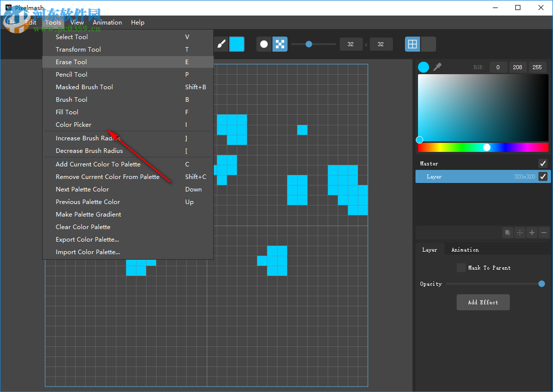Select the dithered brush pattern icon
553x392 pixels.
[280, 44]
